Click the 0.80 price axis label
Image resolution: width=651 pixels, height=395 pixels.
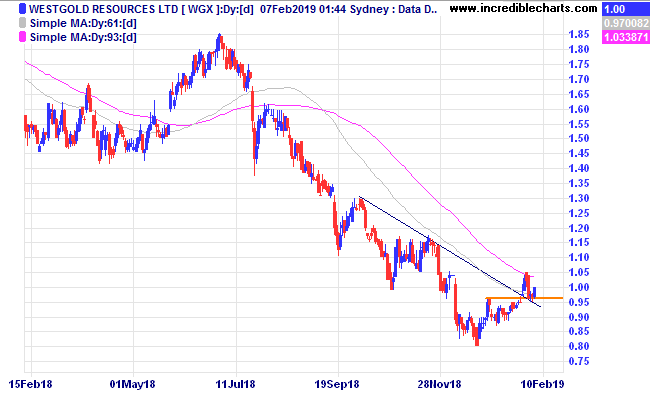pyautogui.click(x=578, y=346)
